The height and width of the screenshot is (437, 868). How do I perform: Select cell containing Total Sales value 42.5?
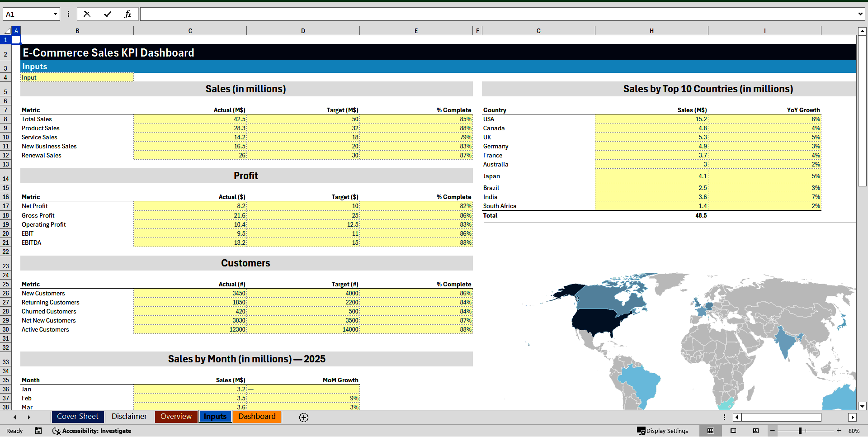190,119
